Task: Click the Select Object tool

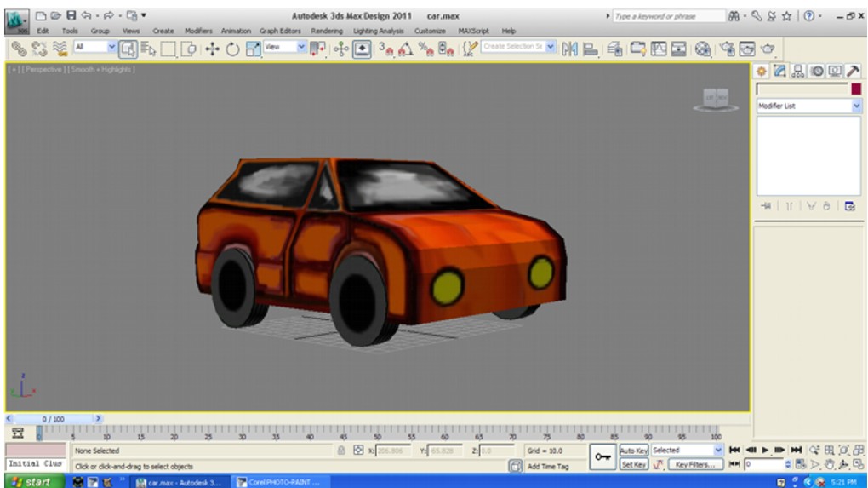Action: click(x=128, y=49)
